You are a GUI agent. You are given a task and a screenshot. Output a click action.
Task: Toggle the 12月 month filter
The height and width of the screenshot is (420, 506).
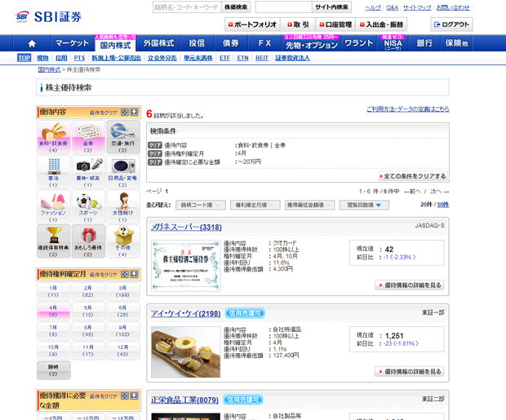tap(123, 351)
